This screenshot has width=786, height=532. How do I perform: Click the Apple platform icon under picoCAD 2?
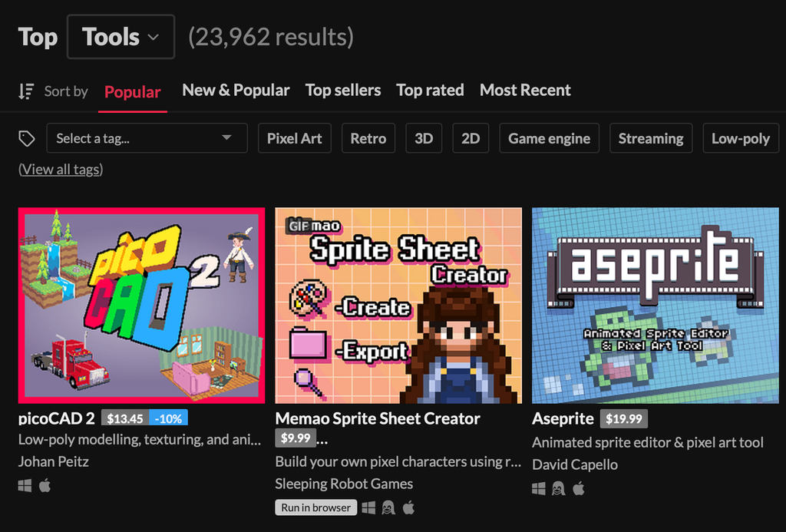tap(45, 486)
